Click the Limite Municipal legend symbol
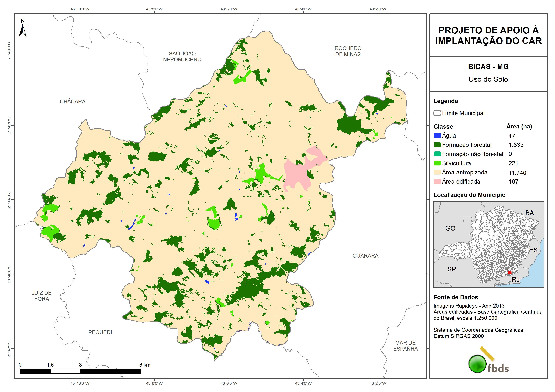Viewport: 555px width, 392px height. pos(437,113)
